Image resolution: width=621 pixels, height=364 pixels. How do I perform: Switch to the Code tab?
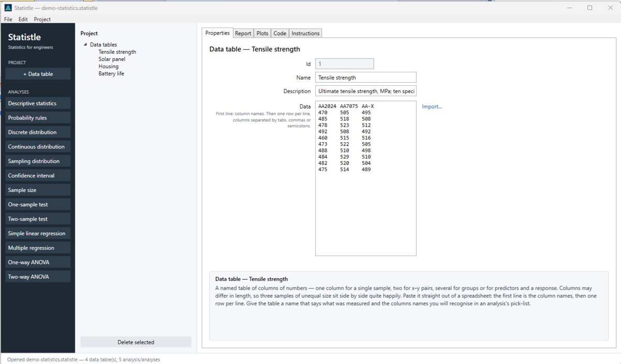pyautogui.click(x=280, y=34)
